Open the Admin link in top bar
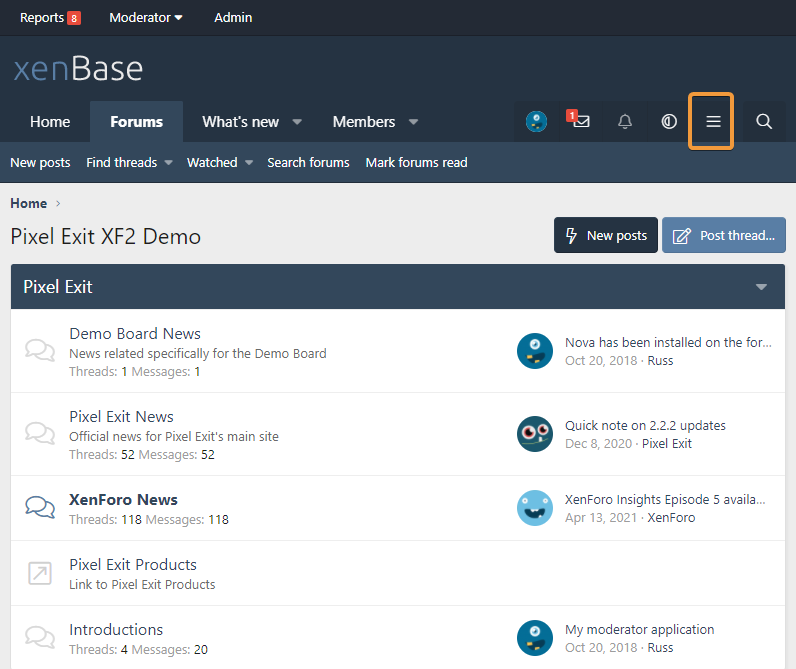796x669 pixels. pyautogui.click(x=233, y=18)
